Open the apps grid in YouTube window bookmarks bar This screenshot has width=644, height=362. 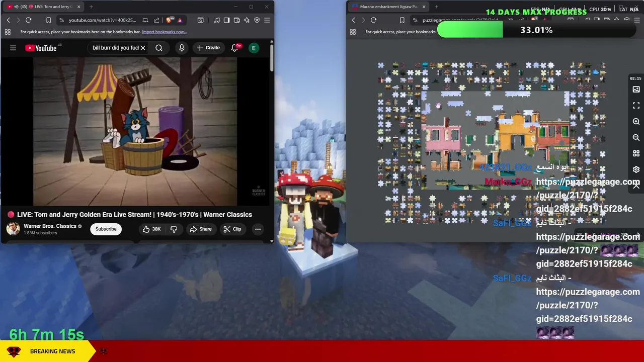click(8, 32)
